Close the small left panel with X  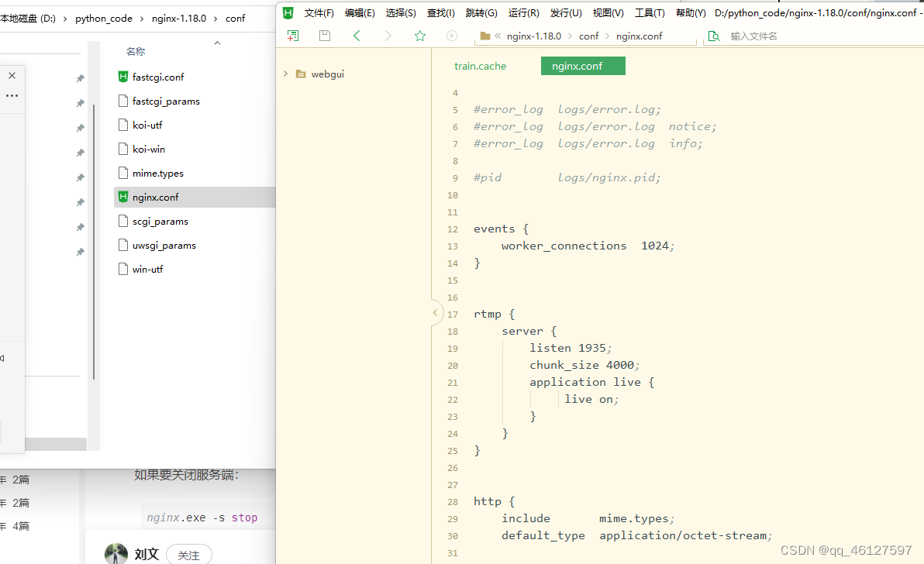(x=12, y=75)
